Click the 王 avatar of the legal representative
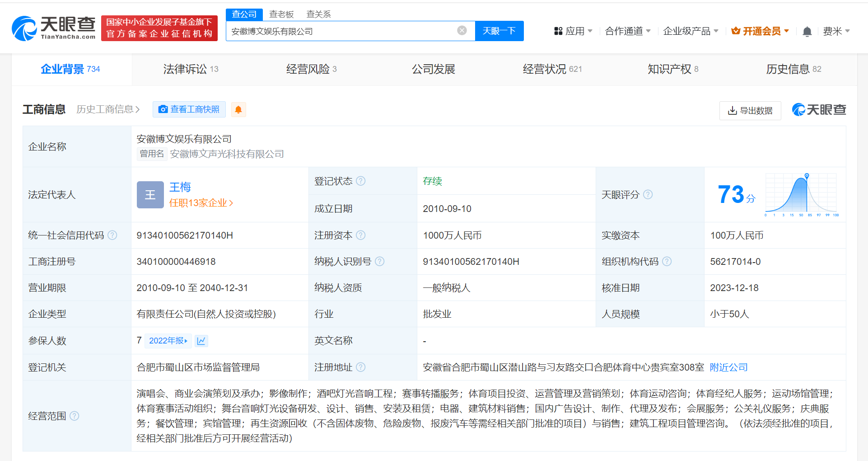Viewport: 868px width, 461px height. 150,195
